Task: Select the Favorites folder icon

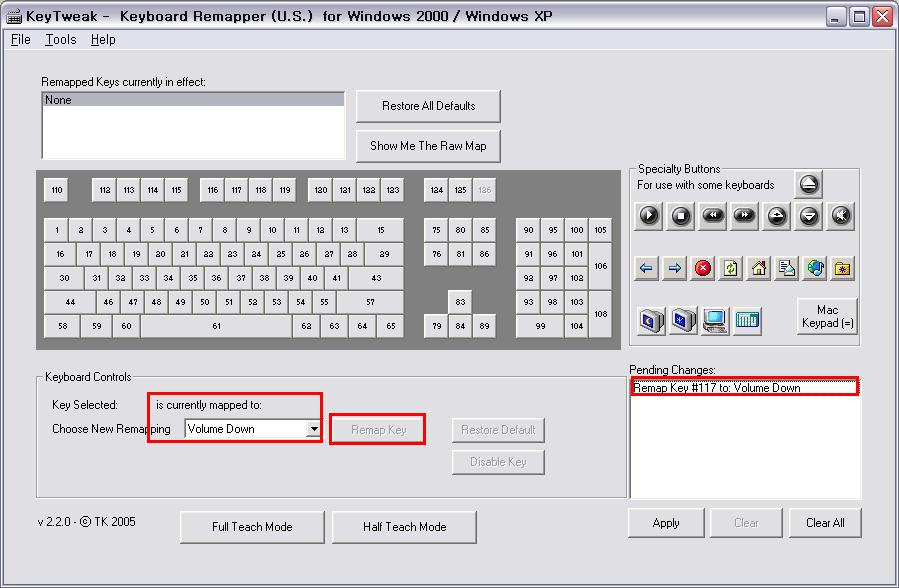Action: (842, 268)
